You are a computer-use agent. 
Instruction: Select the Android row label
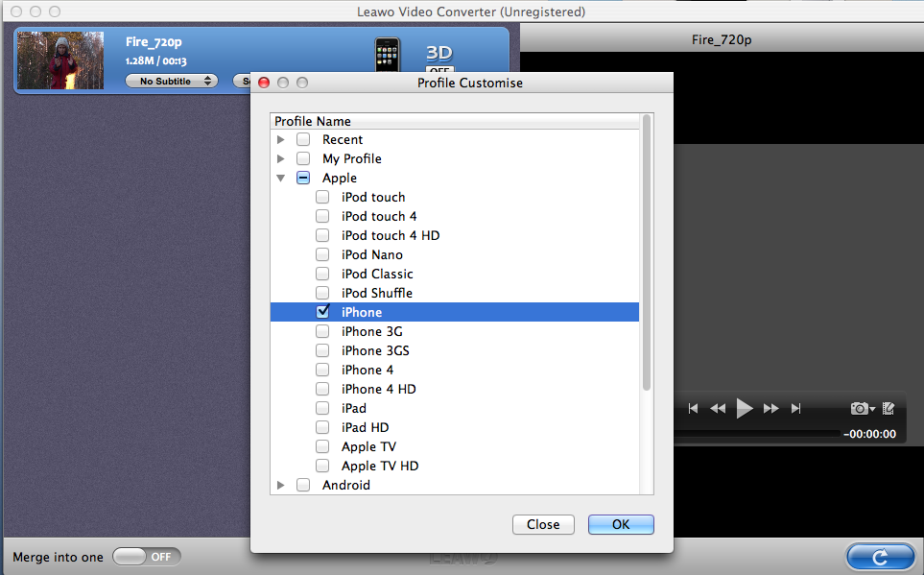346,486
